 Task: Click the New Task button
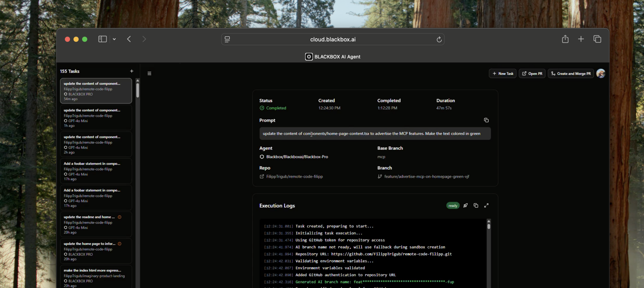pos(503,74)
